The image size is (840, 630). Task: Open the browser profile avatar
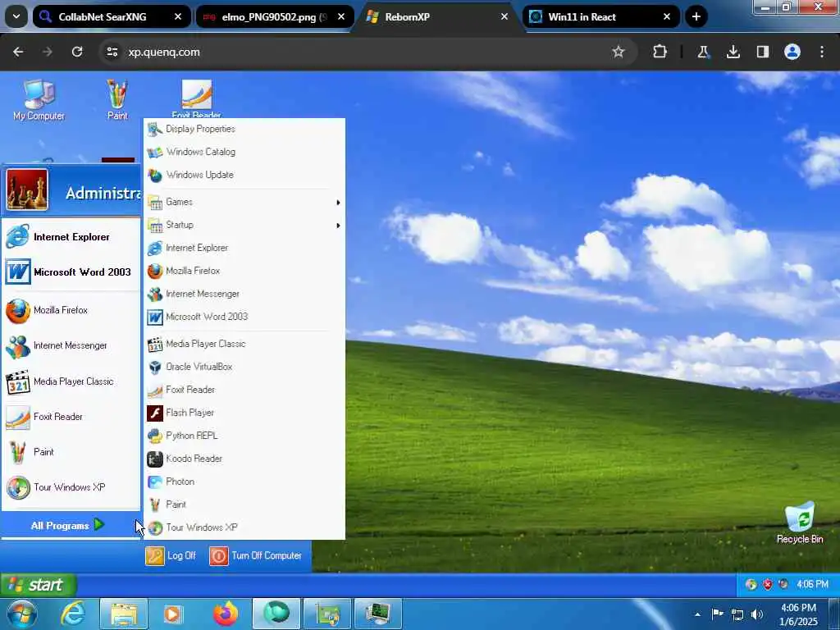(x=792, y=52)
